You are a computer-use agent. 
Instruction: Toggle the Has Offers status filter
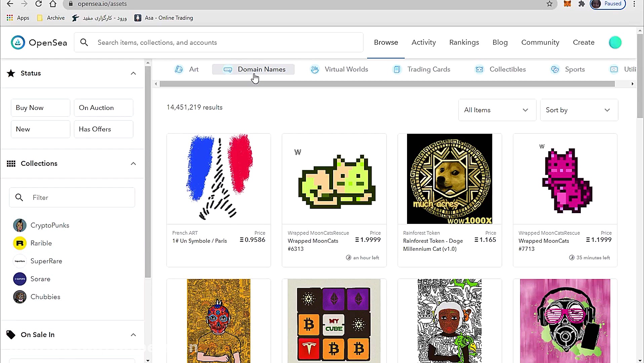coord(104,129)
